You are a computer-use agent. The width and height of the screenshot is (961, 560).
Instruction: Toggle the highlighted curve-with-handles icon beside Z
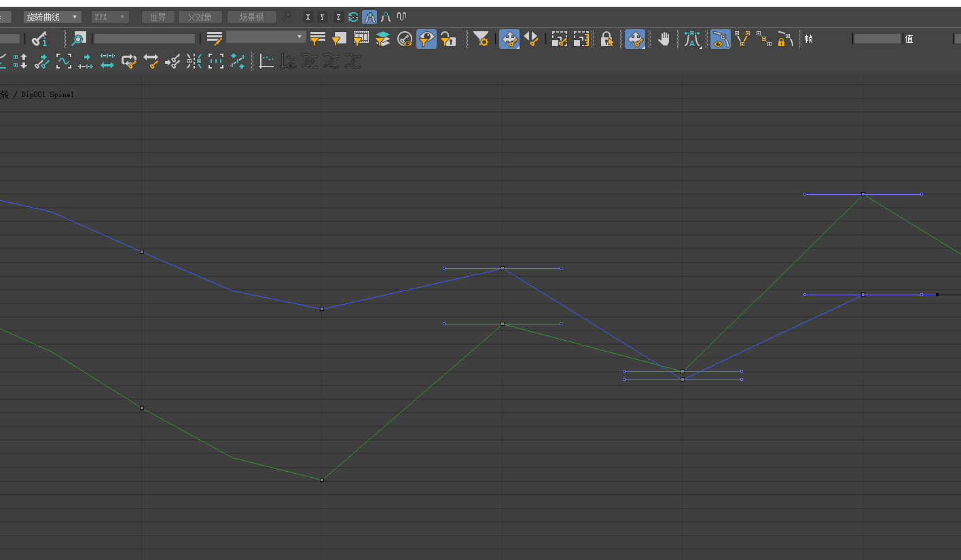pos(369,17)
